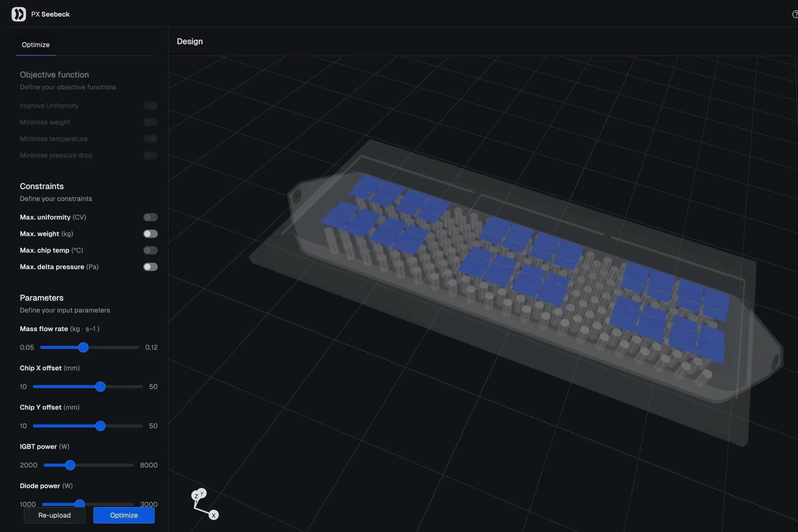
Task: Click the IGBT power slider handle
Action: 70,465
